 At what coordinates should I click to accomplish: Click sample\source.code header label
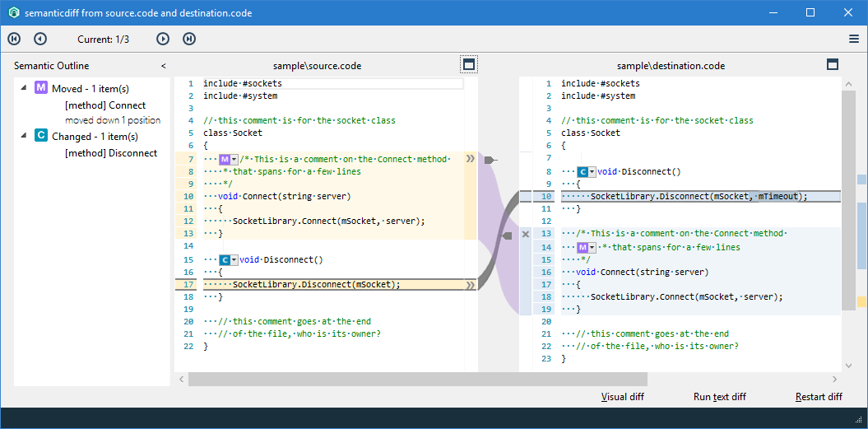pyautogui.click(x=318, y=66)
